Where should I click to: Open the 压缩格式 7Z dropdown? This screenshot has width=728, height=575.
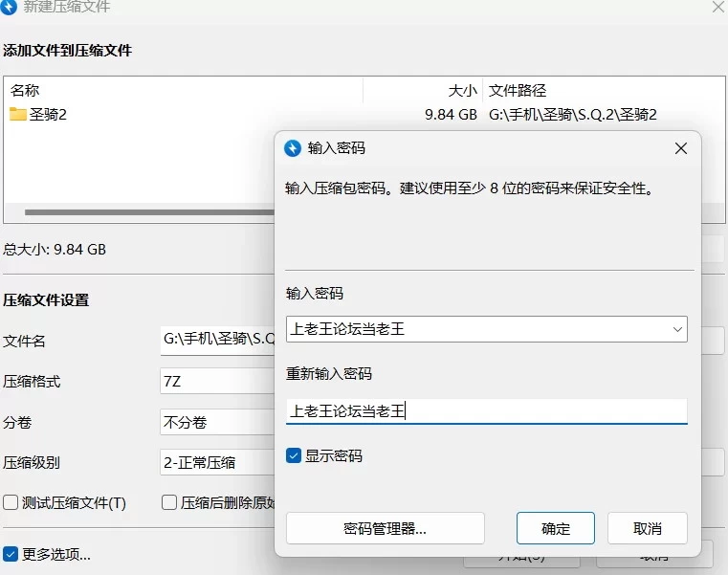click(x=218, y=382)
